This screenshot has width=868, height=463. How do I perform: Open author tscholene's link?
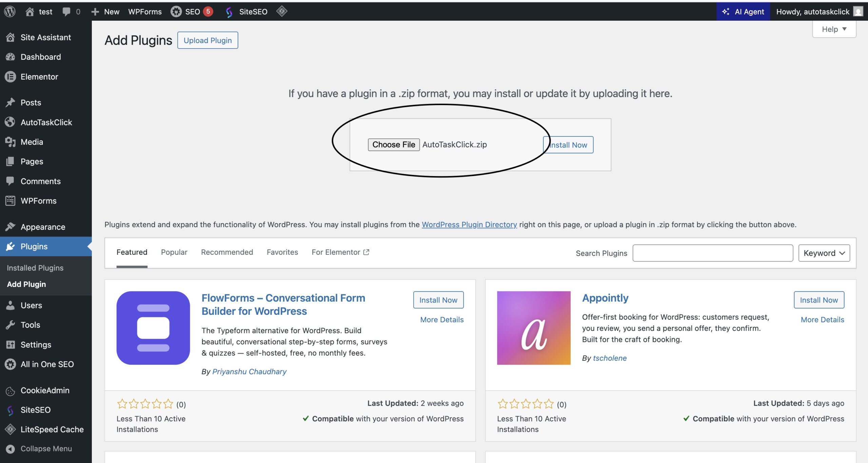pos(610,358)
